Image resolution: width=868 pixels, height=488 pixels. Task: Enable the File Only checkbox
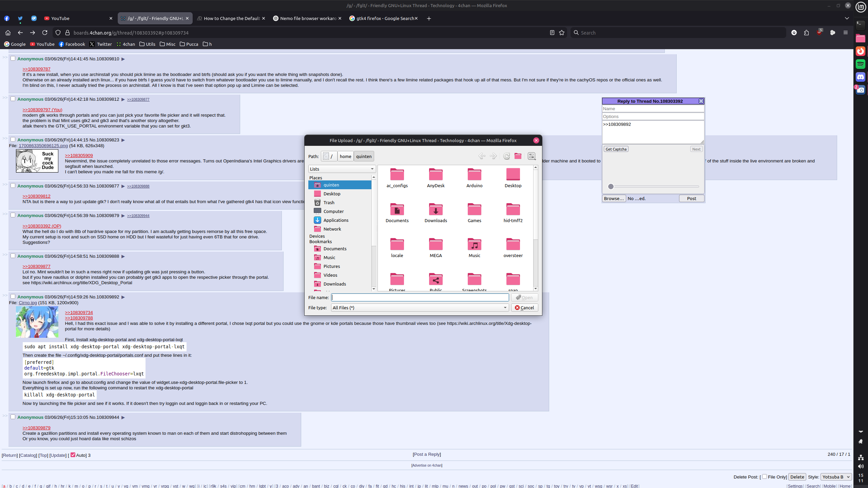point(765,476)
